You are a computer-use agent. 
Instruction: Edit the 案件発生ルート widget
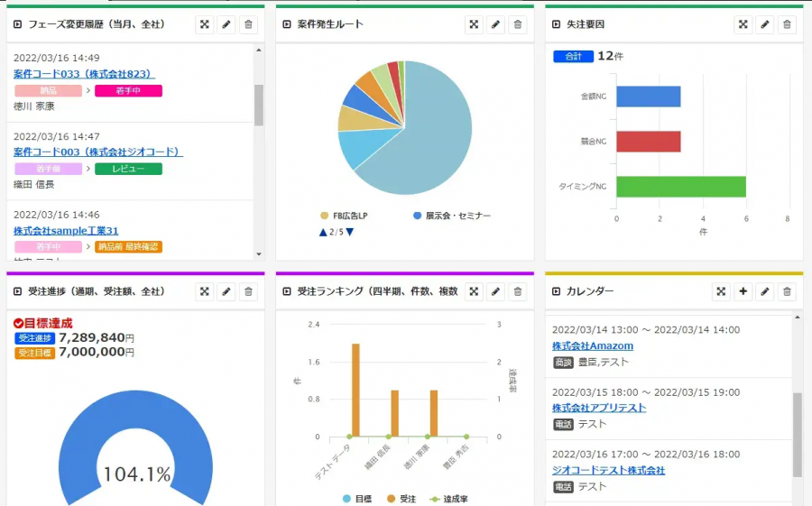(x=495, y=24)
